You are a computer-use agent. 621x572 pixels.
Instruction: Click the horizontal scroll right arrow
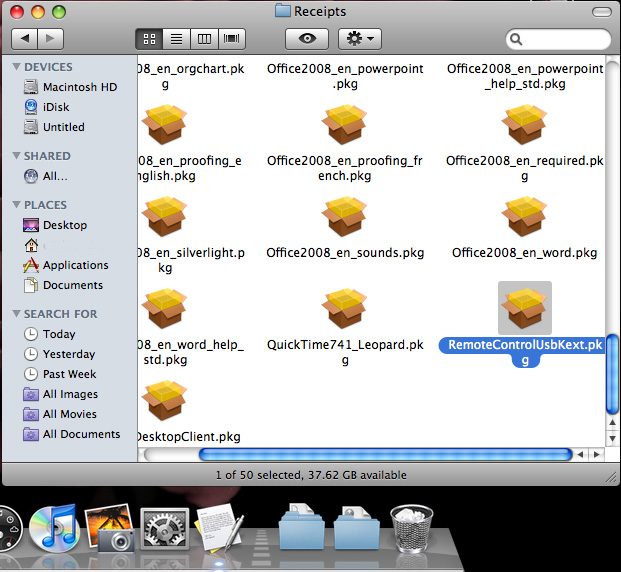[596, 454]
